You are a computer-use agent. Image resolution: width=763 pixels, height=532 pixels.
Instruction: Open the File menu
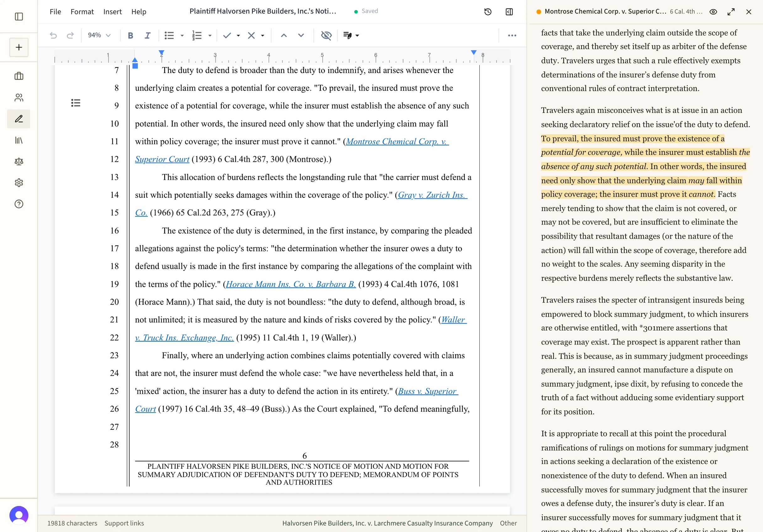(x=56, y=12)
